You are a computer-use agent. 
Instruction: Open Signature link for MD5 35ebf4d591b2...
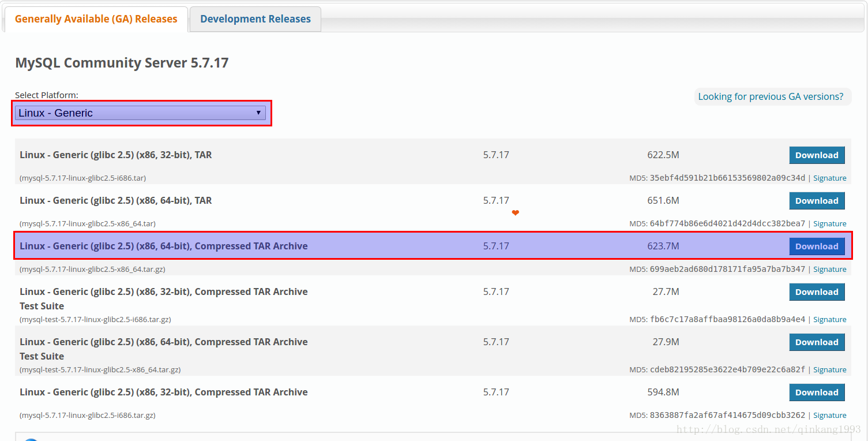pyautogui.click(x=830, y=178)
